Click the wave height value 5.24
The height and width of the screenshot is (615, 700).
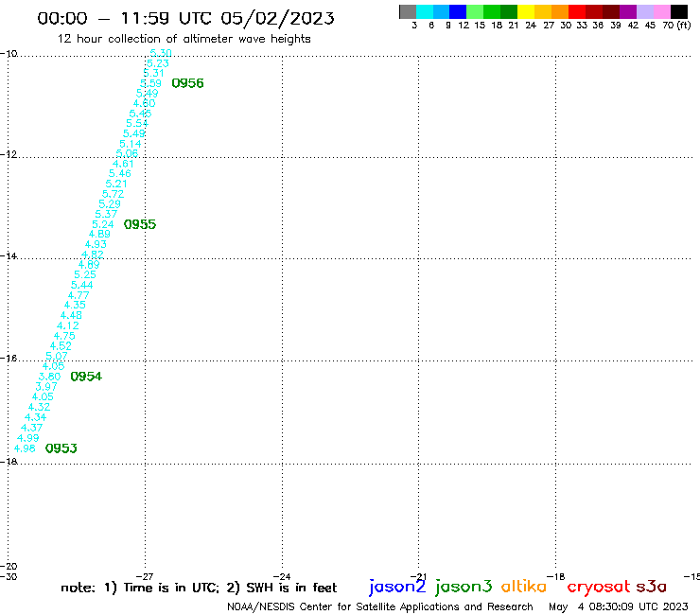tap(103, 224)
